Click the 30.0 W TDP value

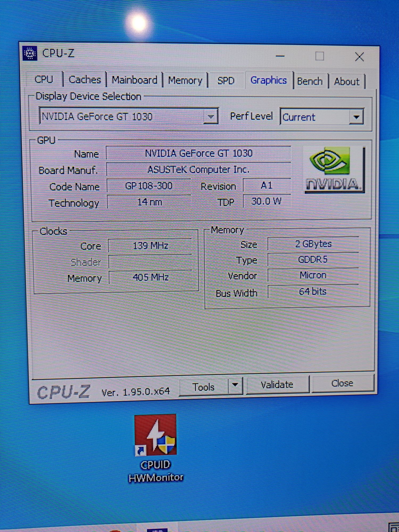pyautogui.click(x=267, y=201)
